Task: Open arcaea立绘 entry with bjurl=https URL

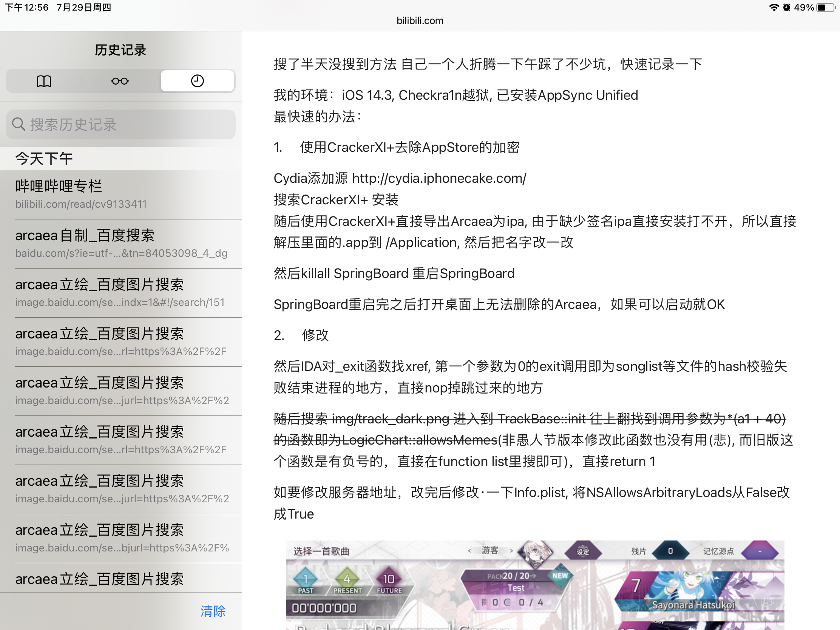Action: tap(121, 538)
